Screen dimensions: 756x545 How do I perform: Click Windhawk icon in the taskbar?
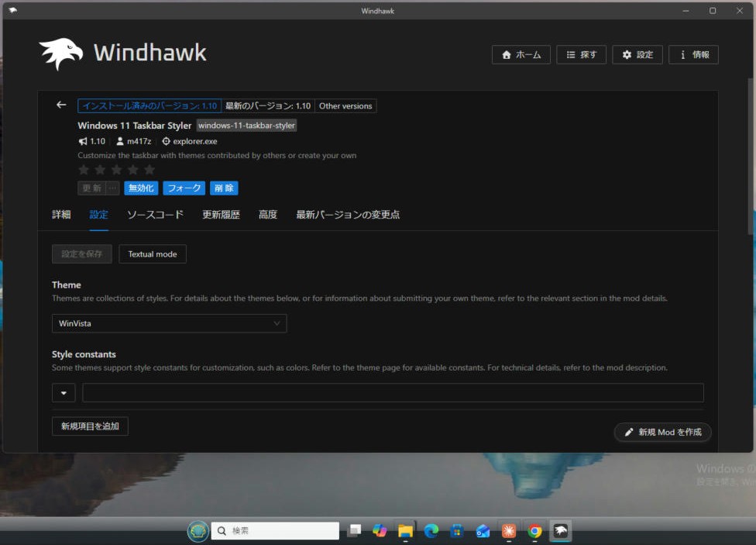[560, 531]
